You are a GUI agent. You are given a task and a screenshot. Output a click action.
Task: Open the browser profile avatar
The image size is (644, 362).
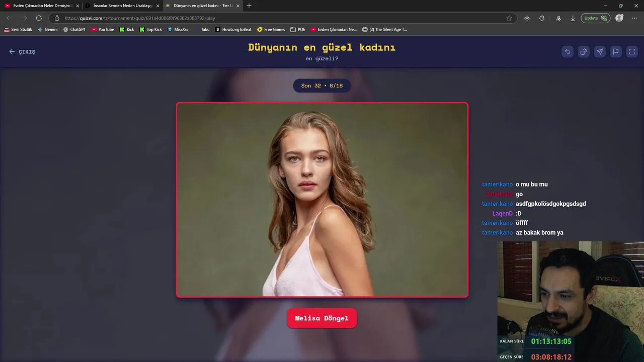(x=619, y=18)
